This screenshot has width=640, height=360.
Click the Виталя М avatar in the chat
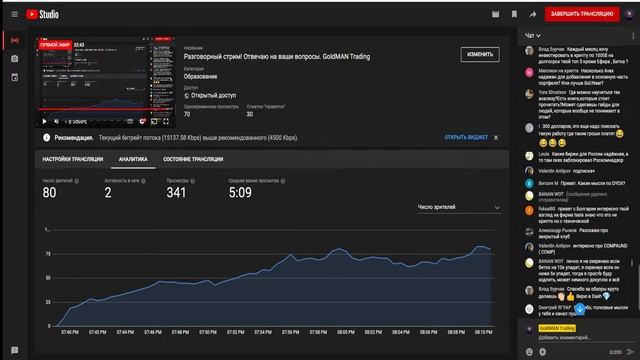point(529,183)
